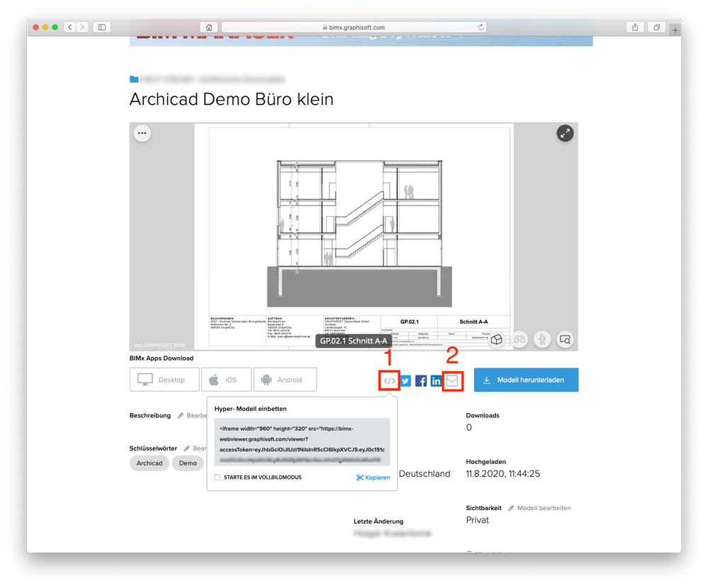Click Modell herunterladen button
This screenshot has width=708, height=588.
pyautogui.click(x=526, y=380)
